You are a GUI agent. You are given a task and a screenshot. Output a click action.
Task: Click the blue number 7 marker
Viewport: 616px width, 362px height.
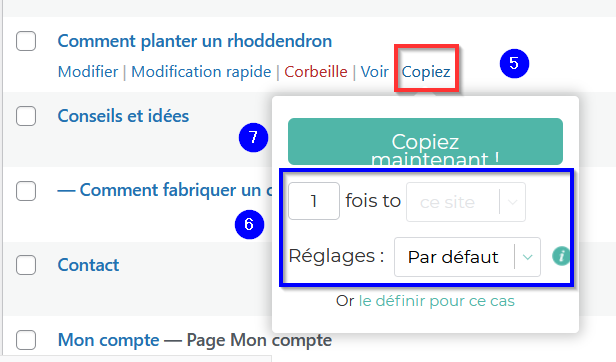point(253,137)
